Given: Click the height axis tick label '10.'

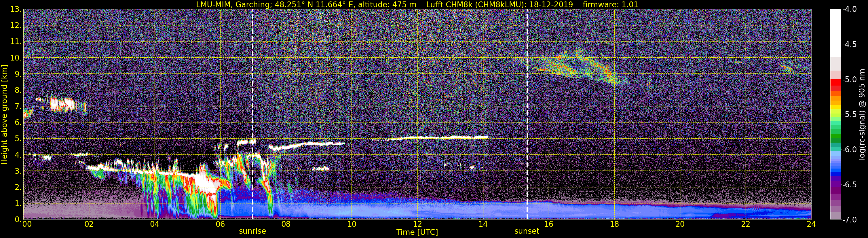Looking at the screenshot, I should pyautogui.click(x=16, y=58).
